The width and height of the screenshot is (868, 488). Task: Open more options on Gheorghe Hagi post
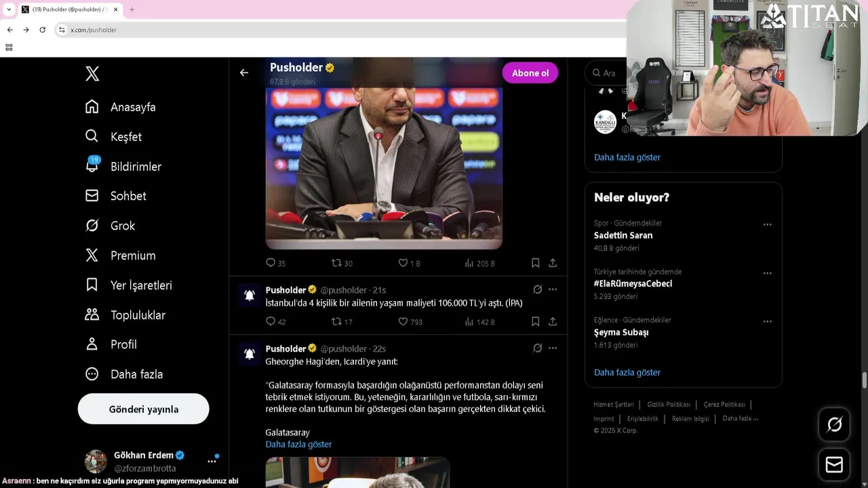(553, 348)
